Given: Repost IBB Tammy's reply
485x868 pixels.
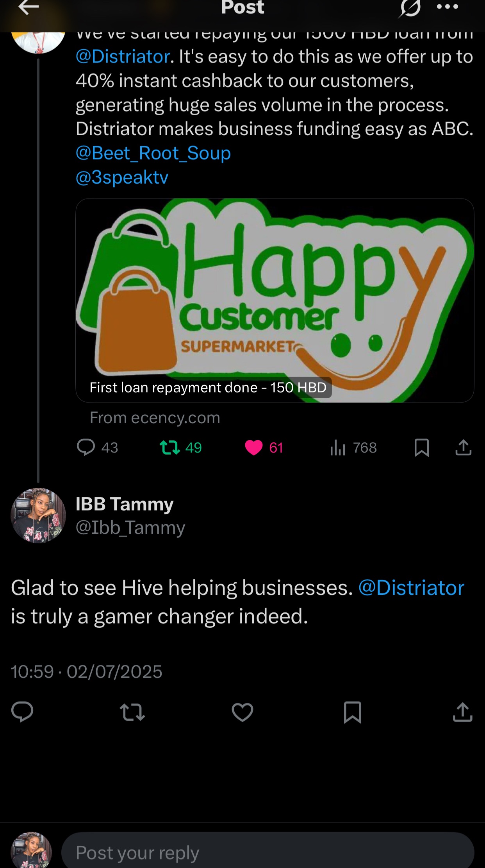Looking at the screenshot, I should pos(132,712).
